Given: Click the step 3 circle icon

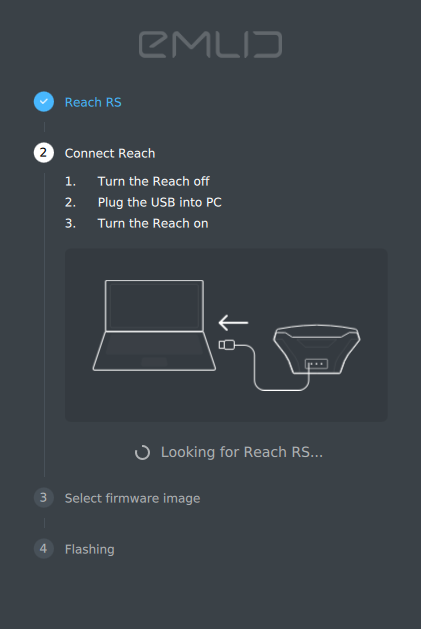Looking at the screenshot, I should (x=44, y=498).
